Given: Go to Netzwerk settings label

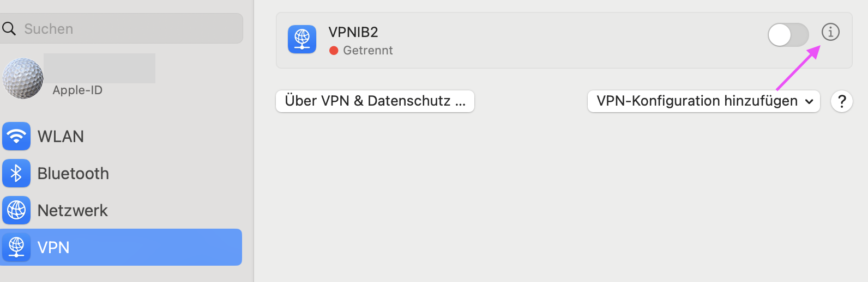Looking at the screenshot, I should [73, 210].
